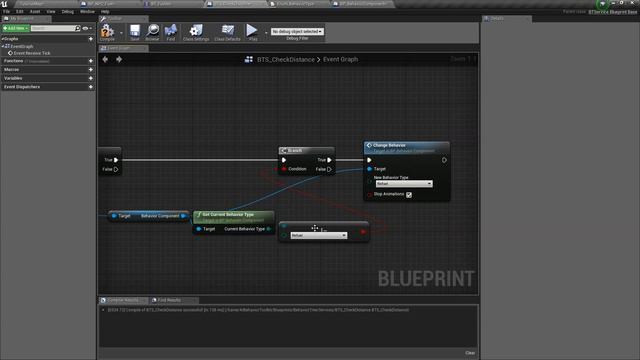Click the Current Behavior Type output pin
The width and height of the screenshot is (640, 360).
(269, 229)
